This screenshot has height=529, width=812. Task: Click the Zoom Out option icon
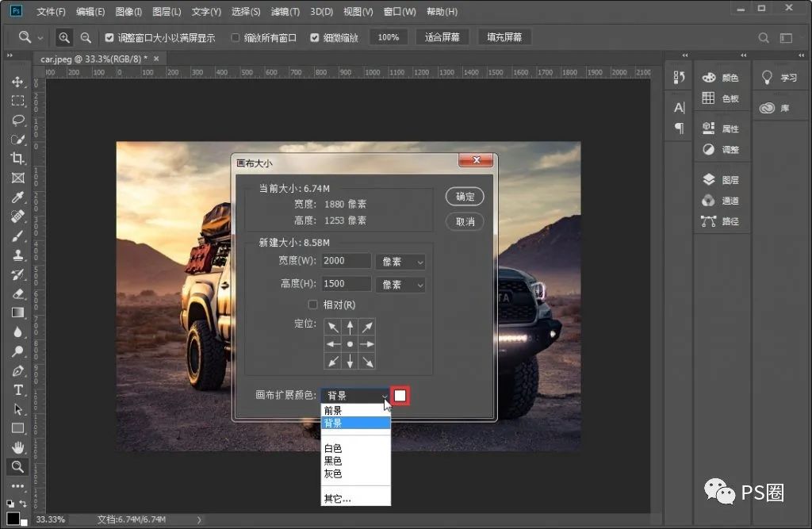pos(86,37)
